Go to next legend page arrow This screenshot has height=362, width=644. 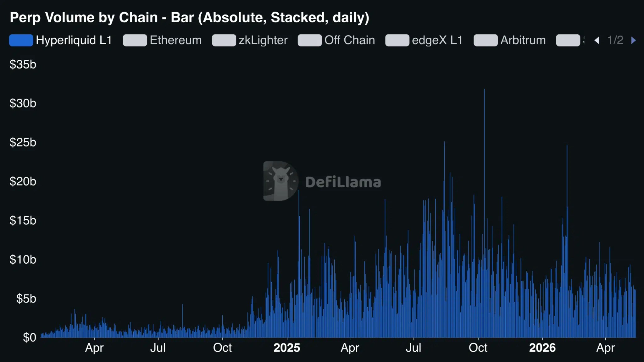633,40
